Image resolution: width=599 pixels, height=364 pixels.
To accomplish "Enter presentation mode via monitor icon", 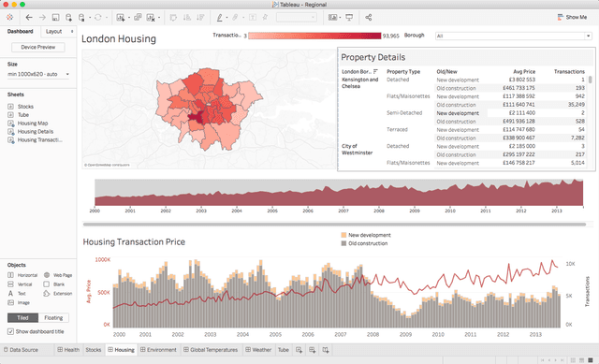I will tap(349, 17).
